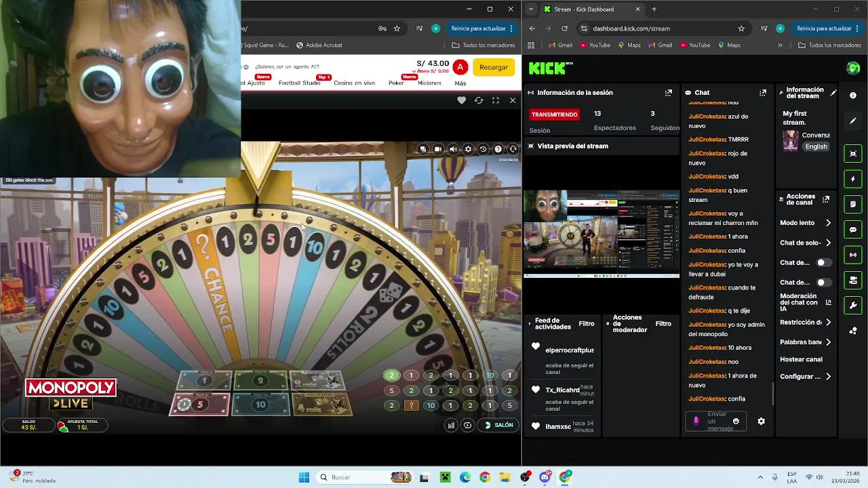
Task: Open the red A account avatar
Action: (x=460, y=67)
